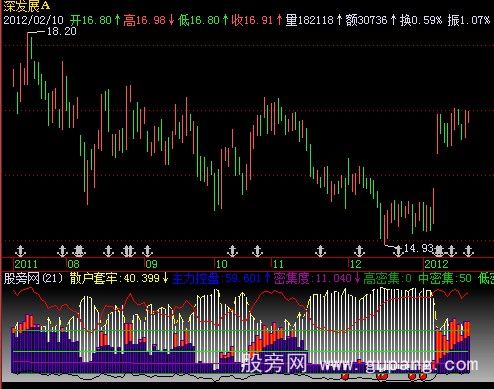Click the anchor marker just before the 11 label
The width and height of the screenshot is (494, 389).
pyautogui.click(x=257, y=251)
